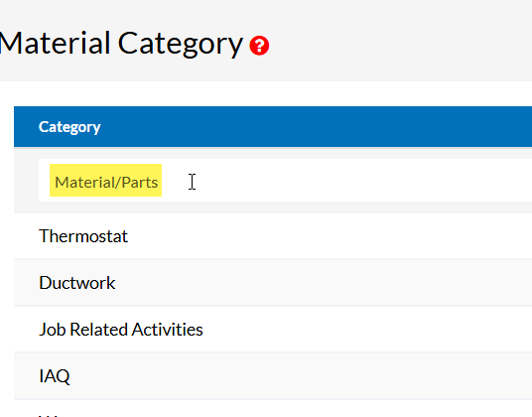Image resolution: width=532 pixels, height=417 pixels.
Task: Select the Ductwork category row
Action: click(273, 283)
